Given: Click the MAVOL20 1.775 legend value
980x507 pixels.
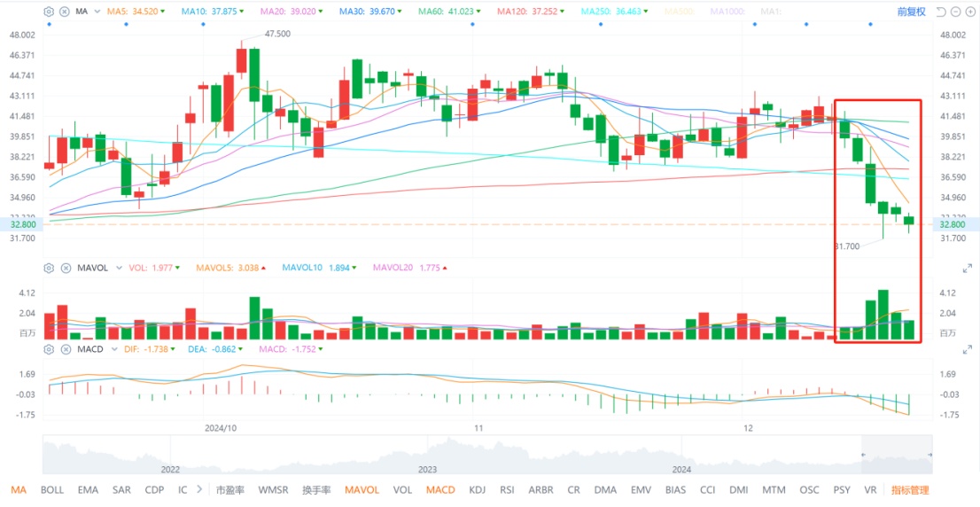Looking at the screenshot, I should [x=409, y=268].
